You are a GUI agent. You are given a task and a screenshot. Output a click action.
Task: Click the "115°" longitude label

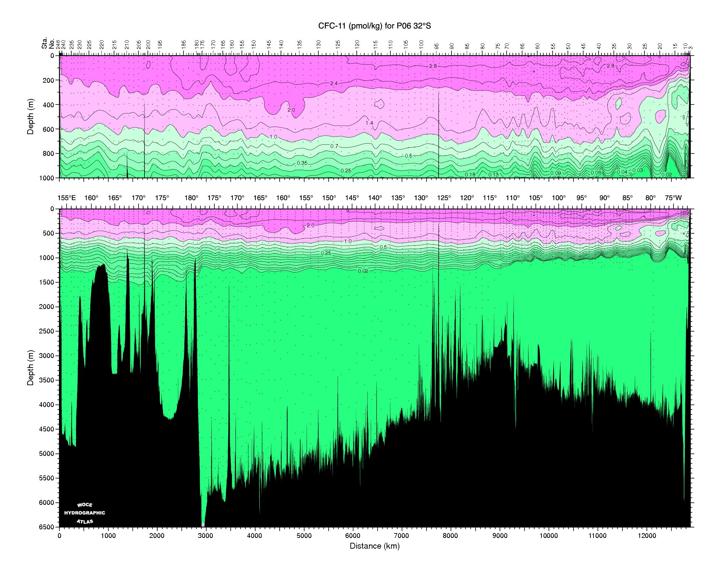pyautogui.click(x=490, y=198)
